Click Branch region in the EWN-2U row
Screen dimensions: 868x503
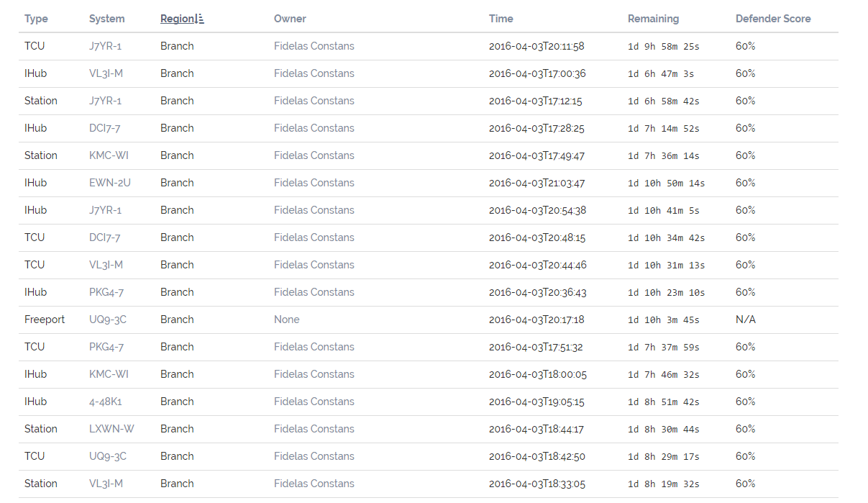coord(177,183)
